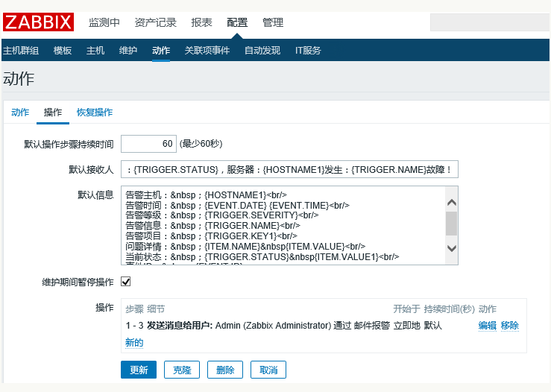Click the 问题详情 line in message
The image size is (551, 392).
(x=245, y=247)
